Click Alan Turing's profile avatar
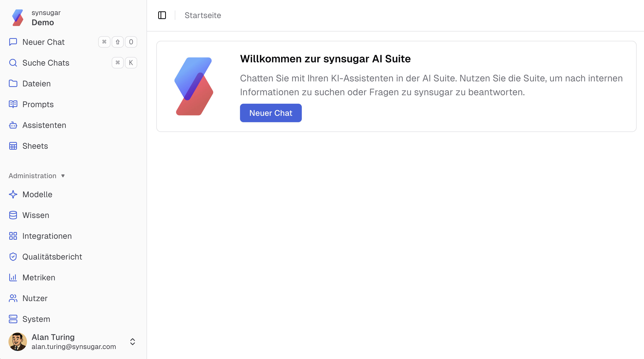Viewport: 644px width, 359px height. click(x=18, y=342)
